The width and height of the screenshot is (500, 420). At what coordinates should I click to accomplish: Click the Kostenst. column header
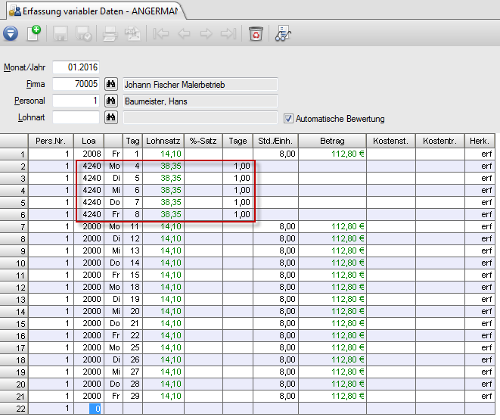[391, 141]
